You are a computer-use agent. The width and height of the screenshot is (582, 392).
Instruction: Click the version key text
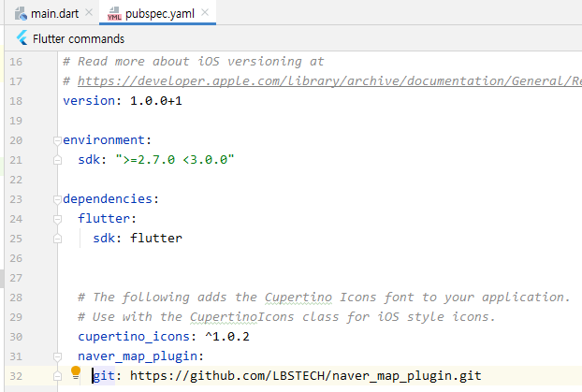point(89,101)
